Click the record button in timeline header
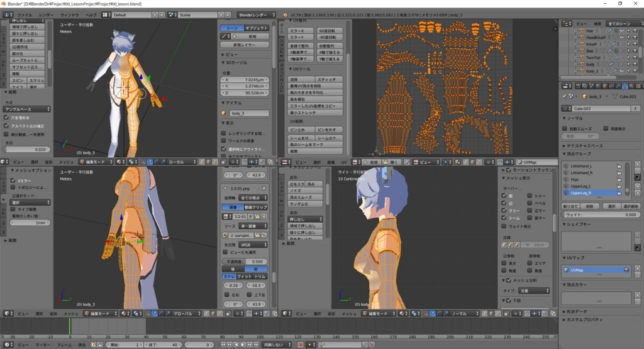Viewport: 644px width, 349px height. click(x=301, y=345)
